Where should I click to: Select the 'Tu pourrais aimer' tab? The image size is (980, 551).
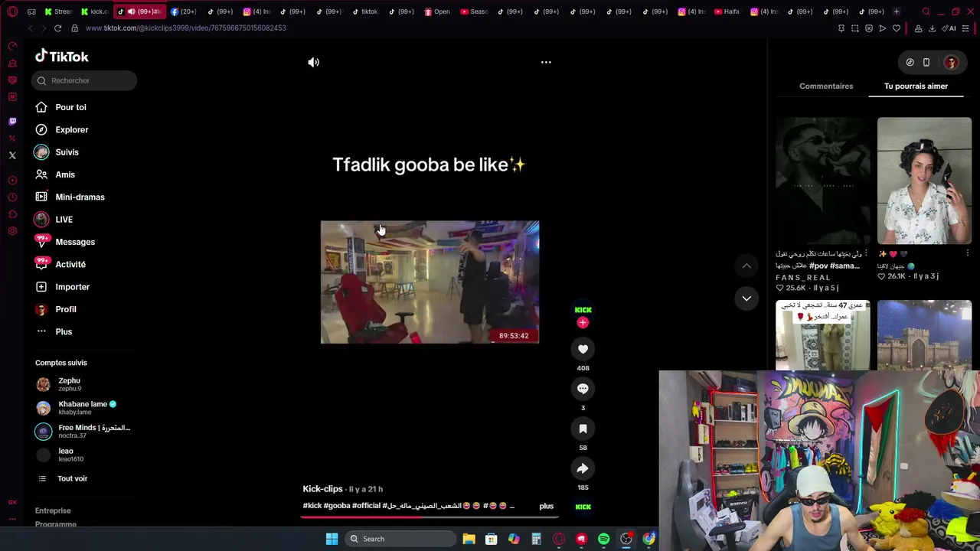coord(916,86)
